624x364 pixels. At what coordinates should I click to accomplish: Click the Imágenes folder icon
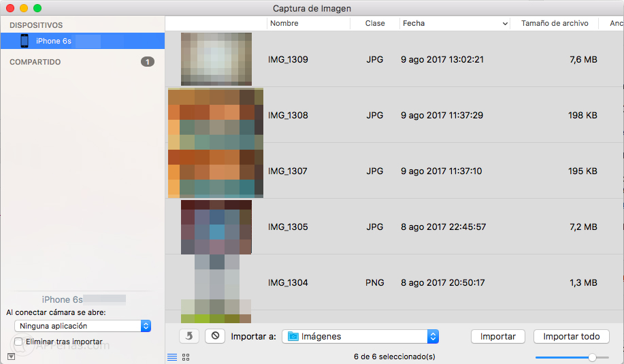tap(293, 336)
